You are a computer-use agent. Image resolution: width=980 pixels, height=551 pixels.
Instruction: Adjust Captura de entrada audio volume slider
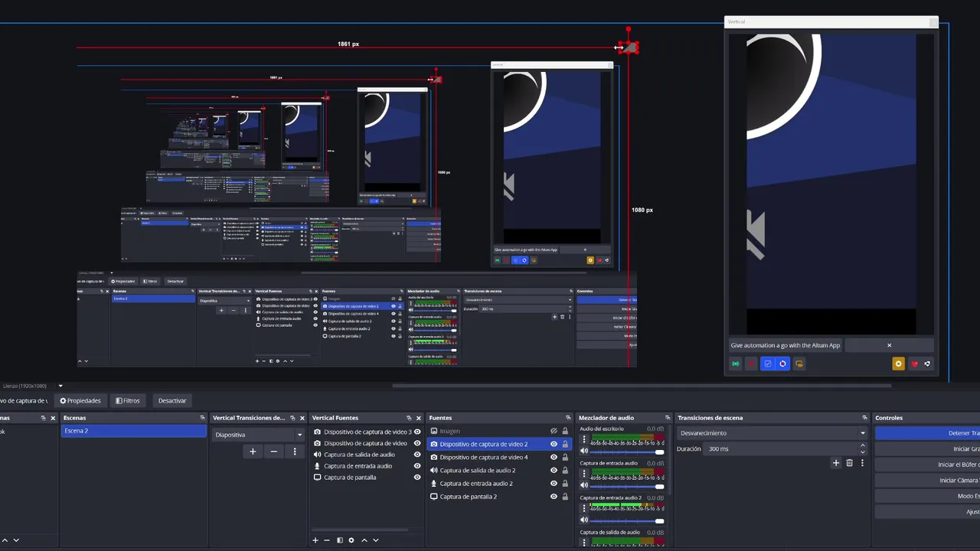point(627,486)
